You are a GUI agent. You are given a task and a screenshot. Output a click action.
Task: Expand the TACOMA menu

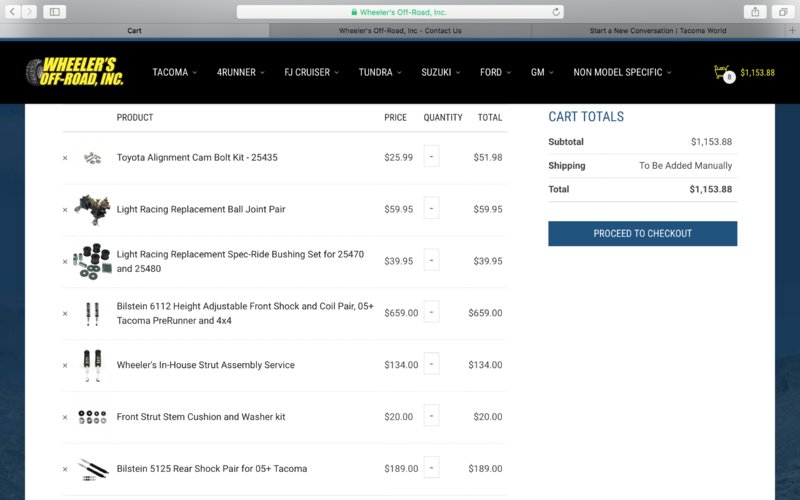point(174,72)
